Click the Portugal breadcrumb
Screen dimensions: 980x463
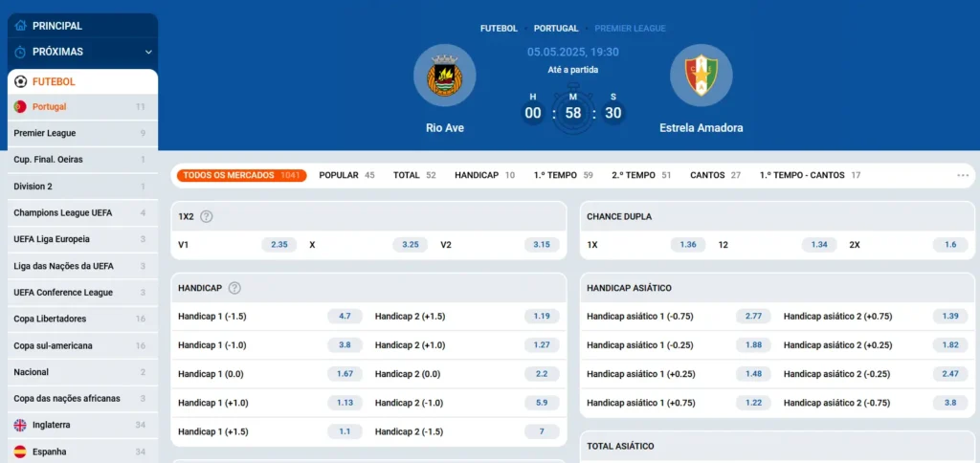click(556, 28)
